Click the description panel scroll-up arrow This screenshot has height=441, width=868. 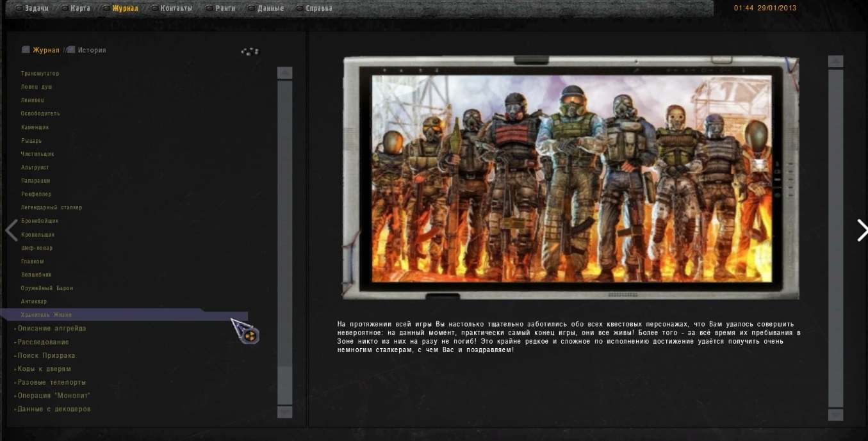point(835,61)
